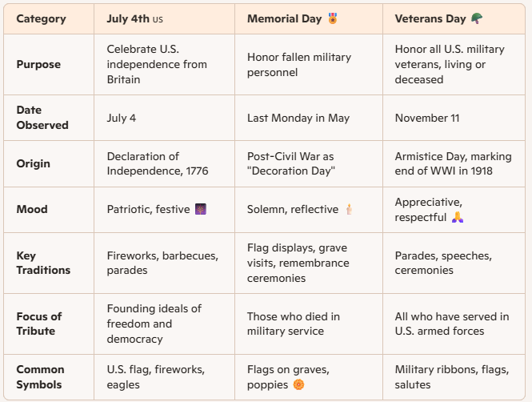Click the "November 11" date cell

(x=427, y=118)
